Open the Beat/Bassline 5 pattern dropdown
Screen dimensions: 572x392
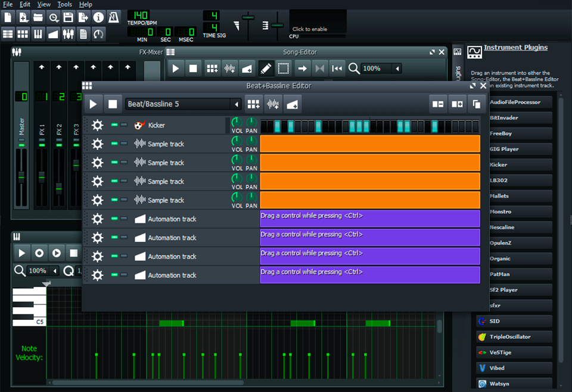[236, 104]
